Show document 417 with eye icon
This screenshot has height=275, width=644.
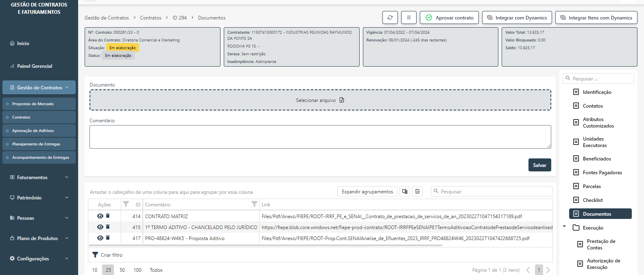coord(100,238)
